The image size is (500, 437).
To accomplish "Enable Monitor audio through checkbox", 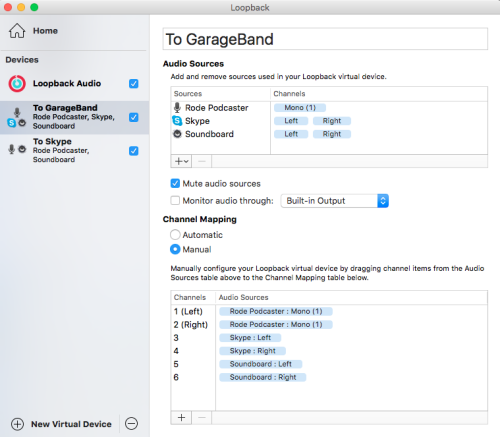I will pyautogui.click(x=175, y=200).
